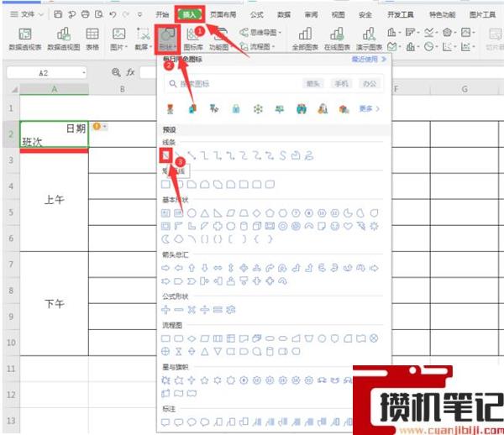Open the 图片 picture dropdown

[x=118, y=39]
